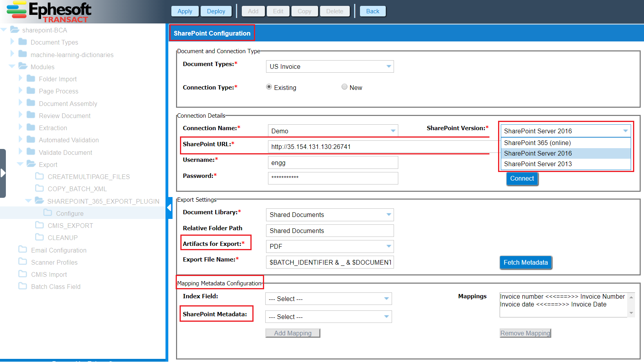Open the SharePoint Metadata dropdown

(387, 317)
